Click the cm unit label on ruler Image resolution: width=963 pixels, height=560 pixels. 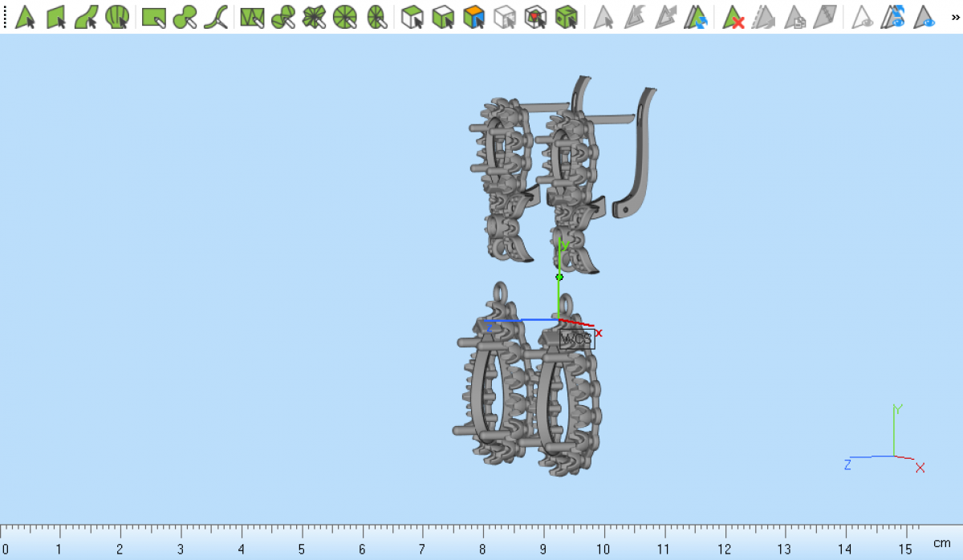pos(941,543)
